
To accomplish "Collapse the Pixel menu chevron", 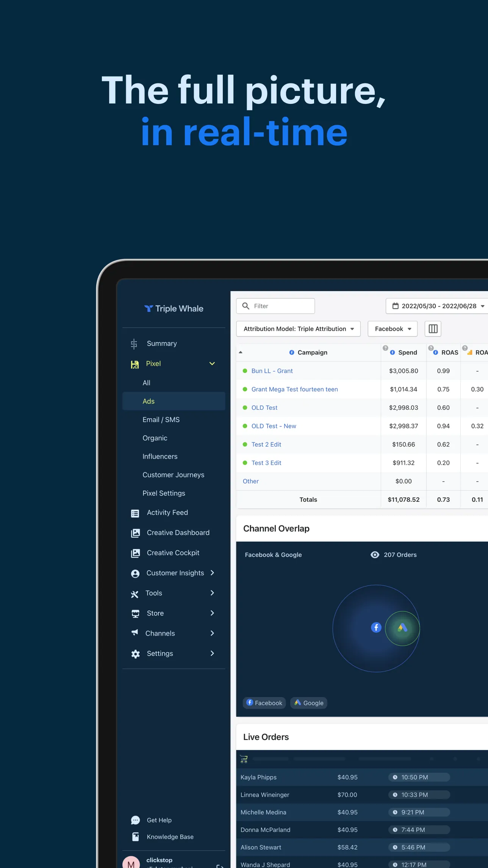I will [x=212, y=363].
